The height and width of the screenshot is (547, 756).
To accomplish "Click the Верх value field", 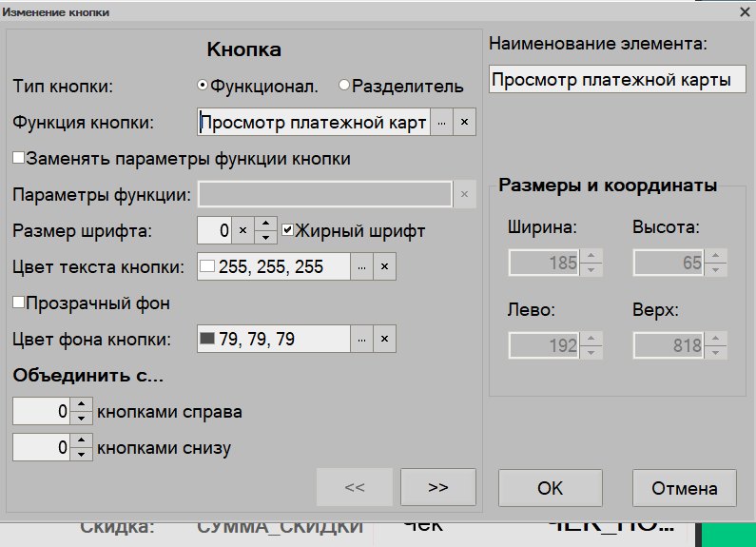I will point(669,345).
